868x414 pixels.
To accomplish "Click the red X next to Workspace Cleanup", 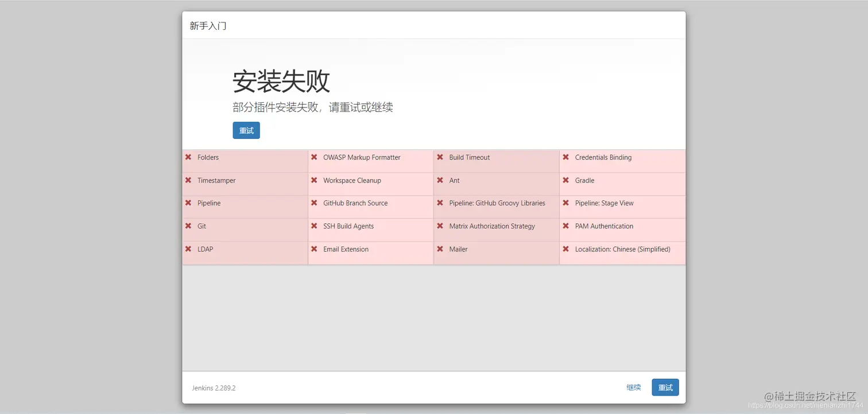I will [314, 180].
